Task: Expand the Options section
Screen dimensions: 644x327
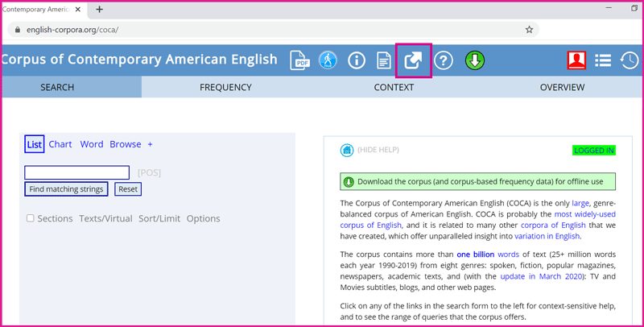Action: tap(203, 218)
